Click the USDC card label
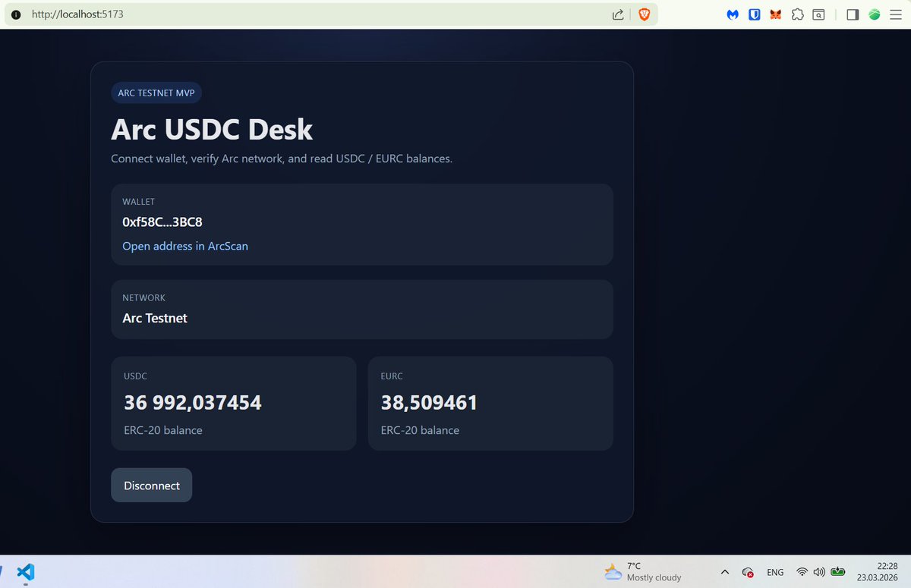 coord(135,376)
